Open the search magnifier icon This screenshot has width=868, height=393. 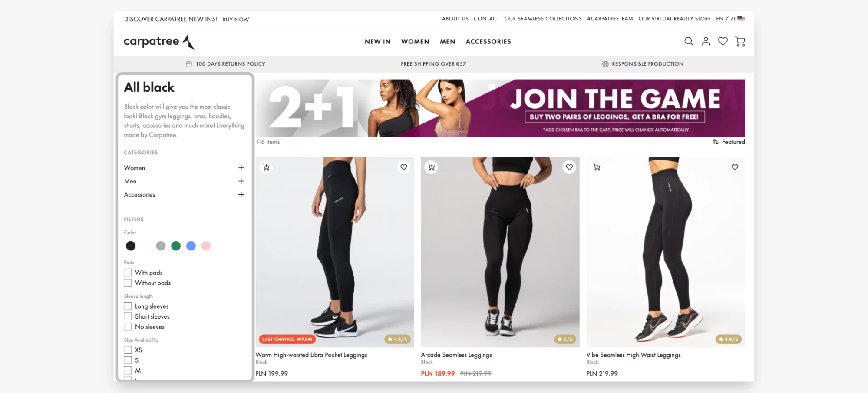tap(688, 41)
